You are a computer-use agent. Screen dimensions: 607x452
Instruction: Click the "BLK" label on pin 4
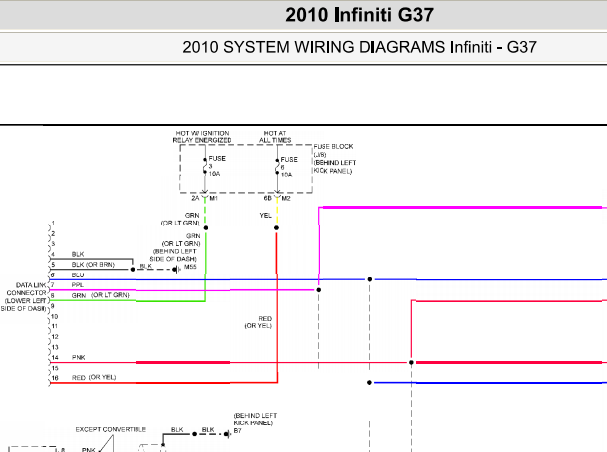[78, 254]
